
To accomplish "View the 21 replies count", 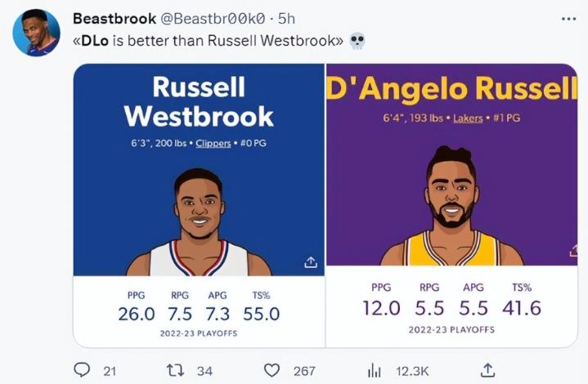I will pos(110,371).
